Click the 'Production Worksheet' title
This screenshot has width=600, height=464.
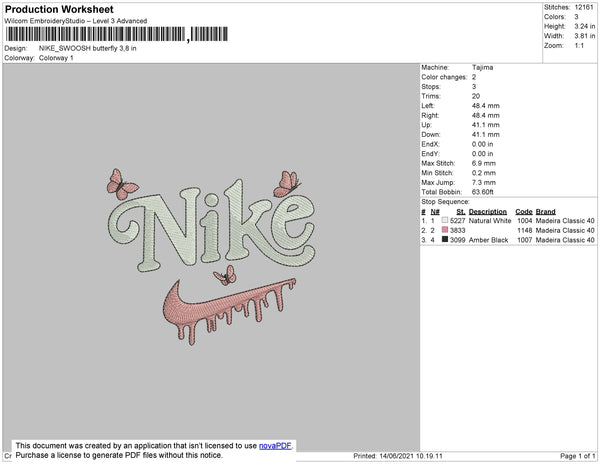click(x=59, y=10)
